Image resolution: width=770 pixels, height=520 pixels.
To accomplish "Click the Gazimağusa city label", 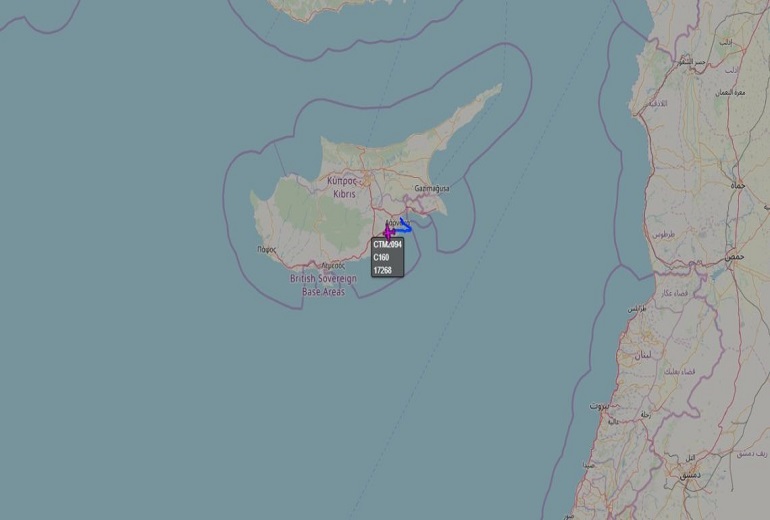I will (432, 188).
